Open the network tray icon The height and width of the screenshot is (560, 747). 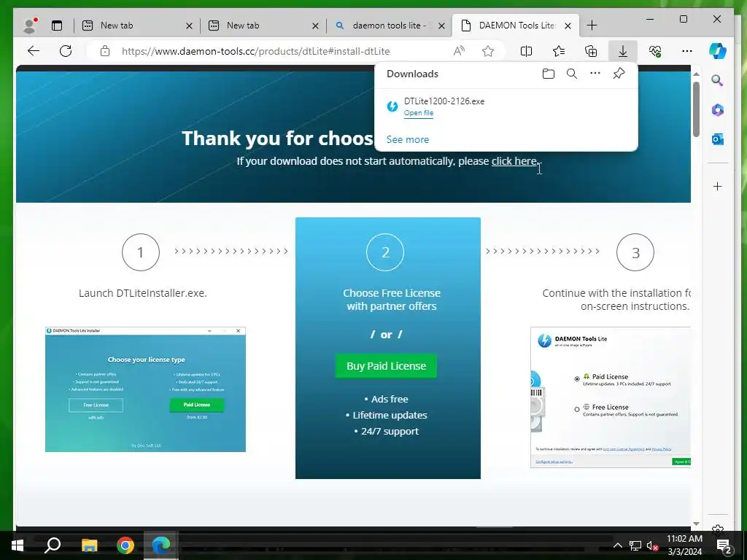click(635, 545)
